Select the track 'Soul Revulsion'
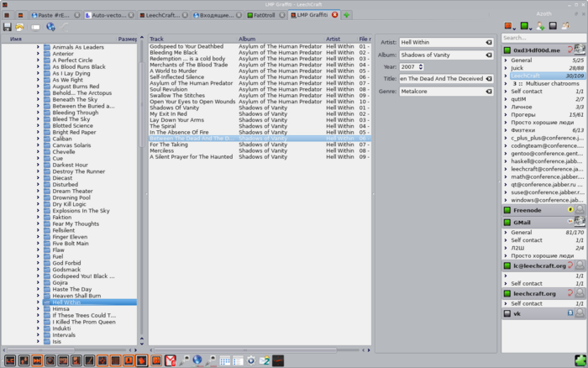Viewport: 588px width, 368px height. tap(260, 90)
